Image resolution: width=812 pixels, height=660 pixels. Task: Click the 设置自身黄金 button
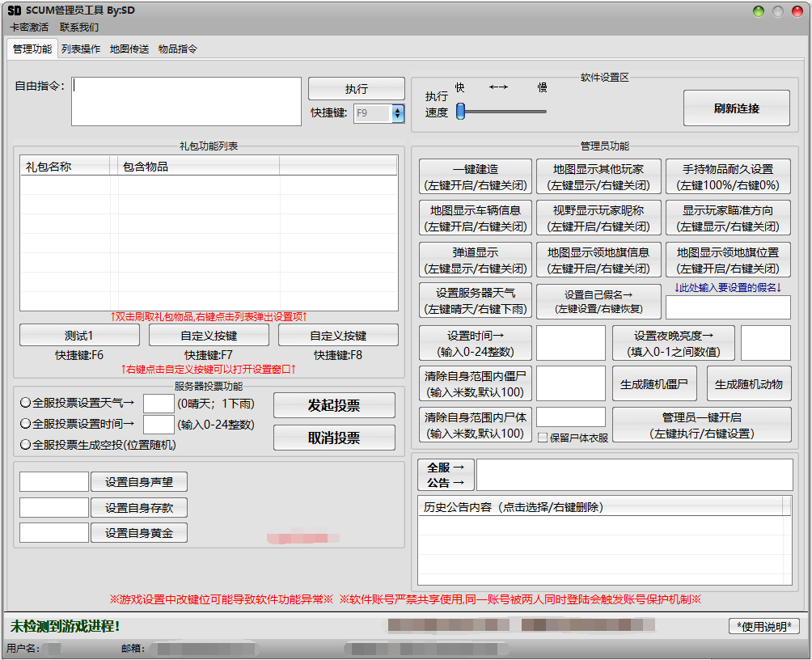139,532
